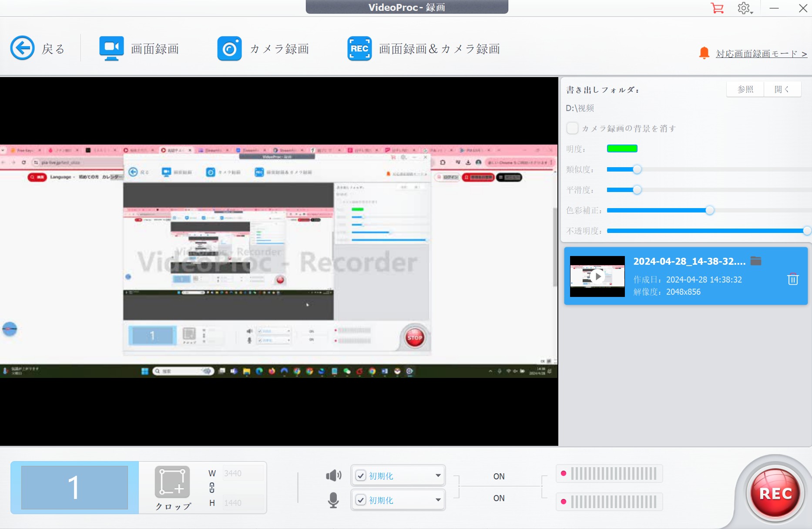Image resolution: width=812 pixels, height=529 pixels.
Task: Click the orange notification bell icon
Action: tap(704, 53)
